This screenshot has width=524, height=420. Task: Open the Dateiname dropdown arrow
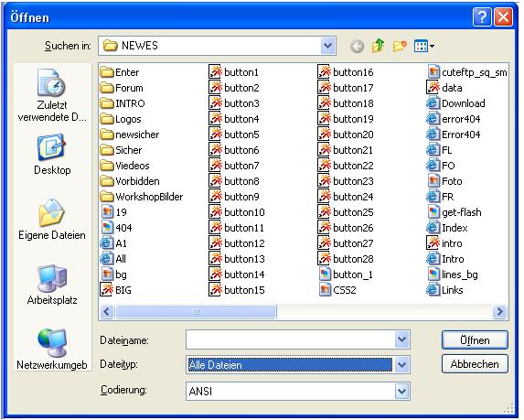401,340
